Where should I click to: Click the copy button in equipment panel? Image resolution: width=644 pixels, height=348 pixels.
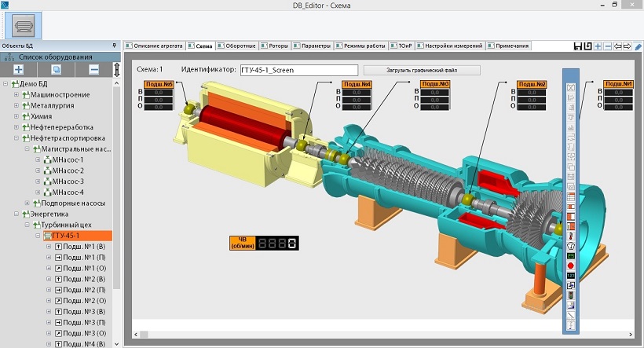tap(57, 70)
